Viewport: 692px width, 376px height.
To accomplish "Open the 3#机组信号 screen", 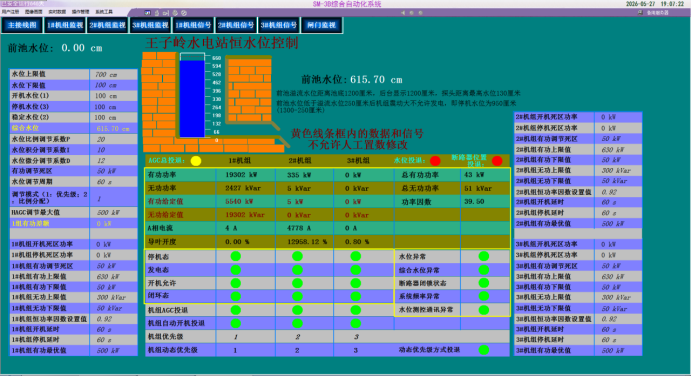I will click(x=278, y=25).
